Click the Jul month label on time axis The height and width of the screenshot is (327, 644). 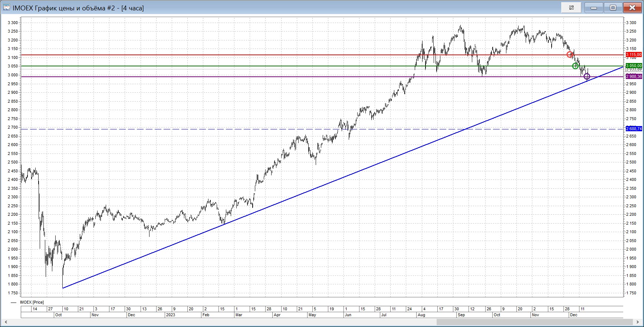pos(384,315)
